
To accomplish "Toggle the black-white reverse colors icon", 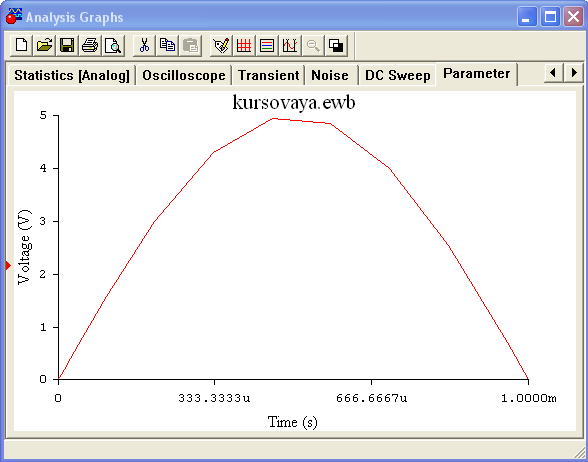I will pos(336,46).
